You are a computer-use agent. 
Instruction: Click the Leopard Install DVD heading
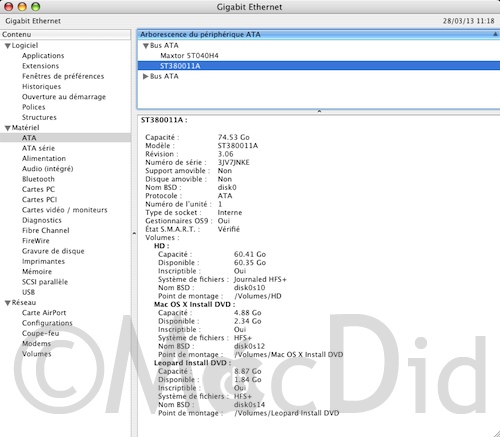point(192,363)
